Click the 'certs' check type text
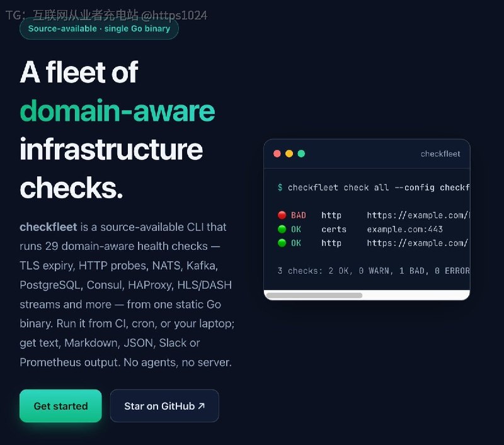Image resolution: width=504 pixels, height=445 pixels. coord(334,229)
